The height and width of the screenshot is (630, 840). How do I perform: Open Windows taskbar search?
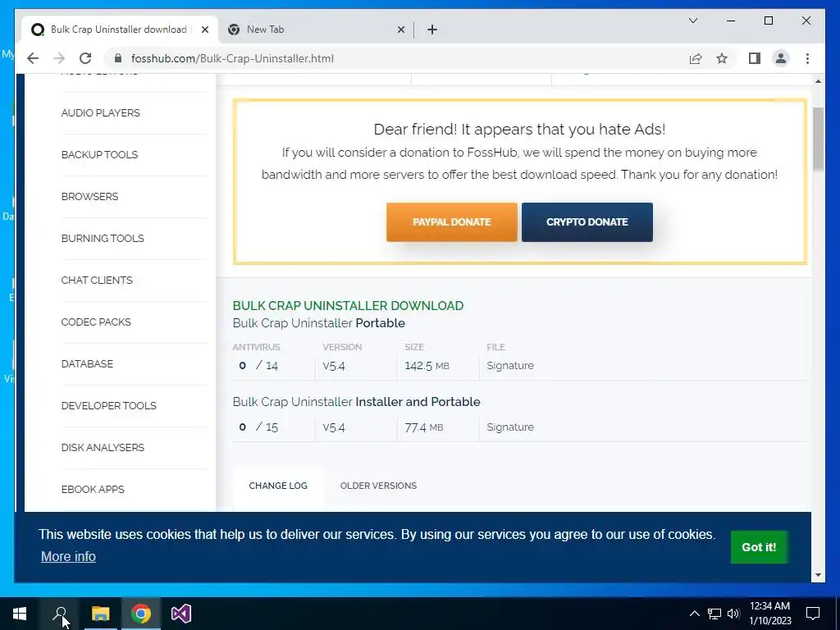coord(60,614)
